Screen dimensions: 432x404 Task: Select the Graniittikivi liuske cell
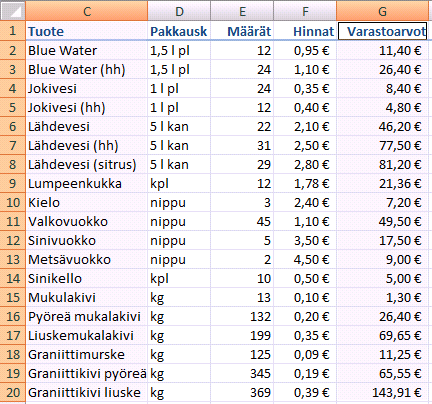coord(87,392)
